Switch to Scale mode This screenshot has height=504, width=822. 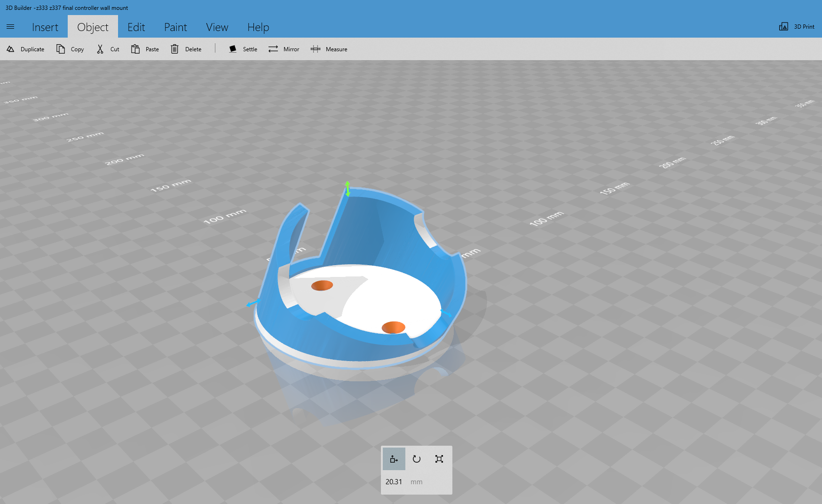point(439,459)
